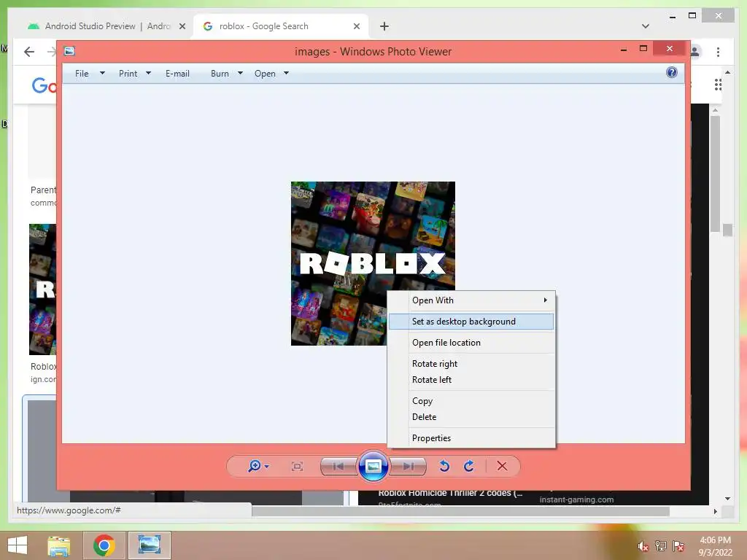Expand the Burn dropdown arrow

coord(240,74)
